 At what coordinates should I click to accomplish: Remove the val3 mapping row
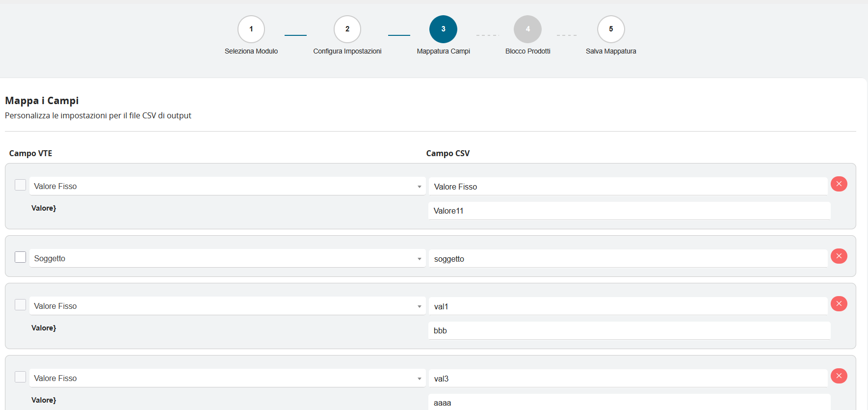(x=839, y=376)
